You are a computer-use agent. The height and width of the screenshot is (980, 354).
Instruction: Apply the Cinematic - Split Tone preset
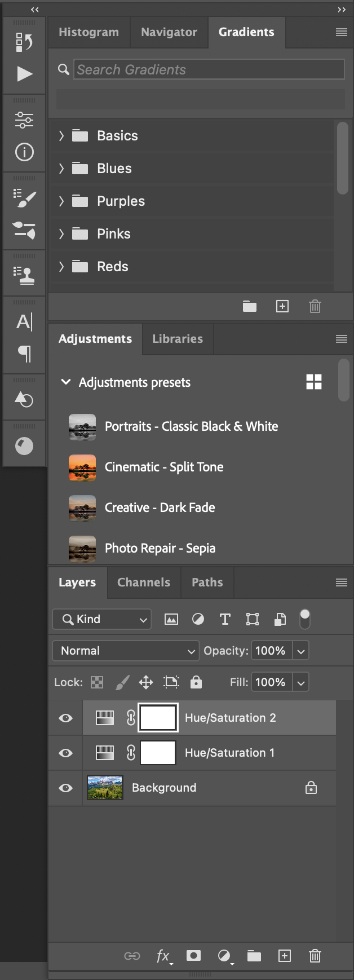(x=164, y=467)
